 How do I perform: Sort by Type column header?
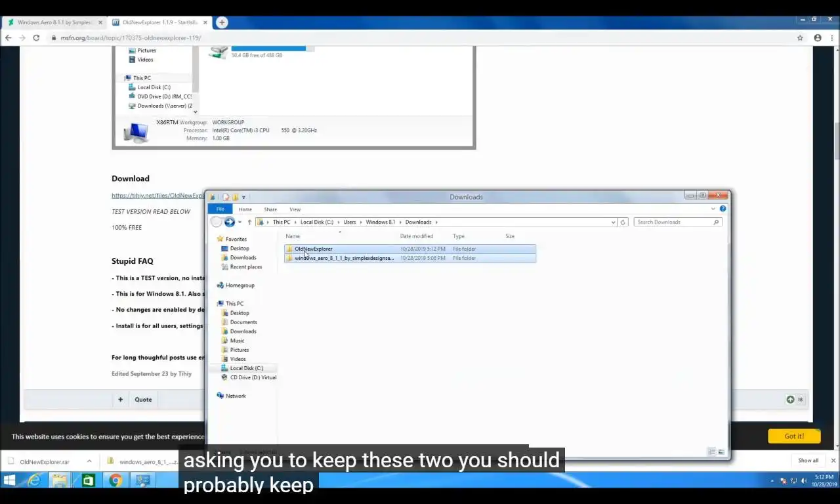point(459,236)
